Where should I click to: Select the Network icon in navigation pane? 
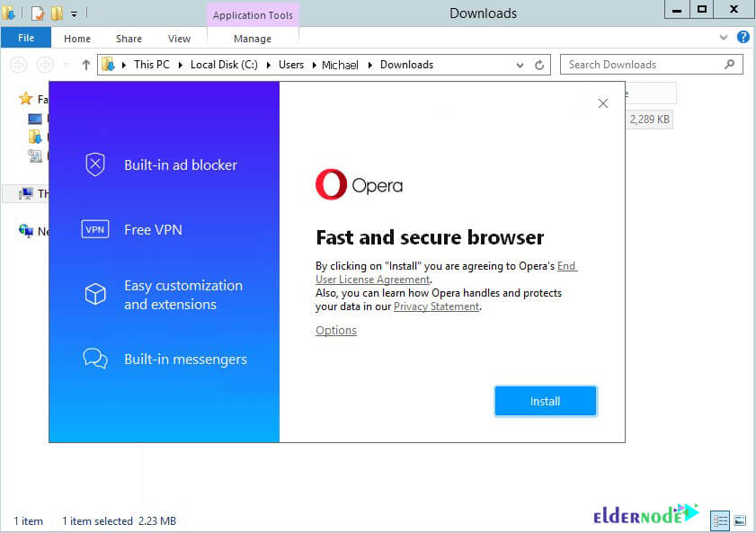(25, 231)
